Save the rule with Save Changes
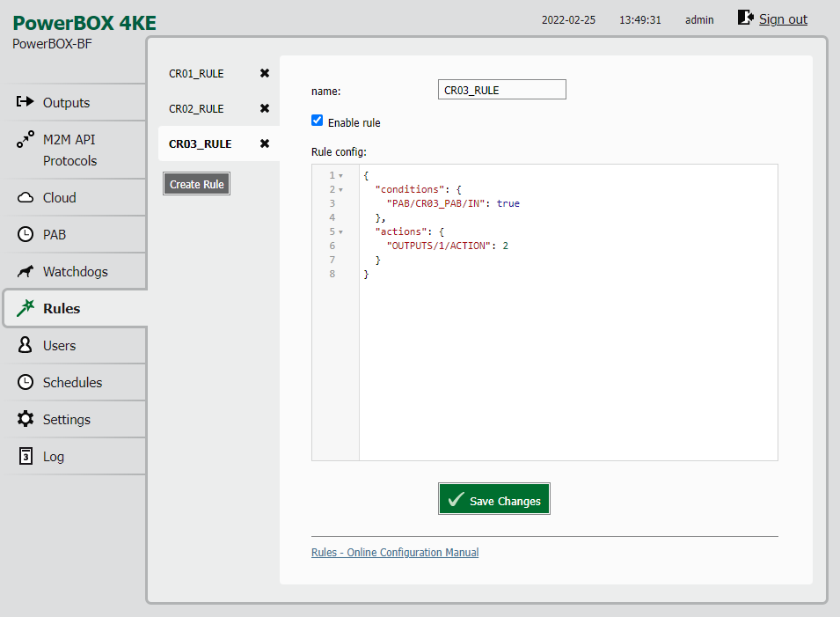Viewport: 840px width, 617px height. (x=494, y=499)
